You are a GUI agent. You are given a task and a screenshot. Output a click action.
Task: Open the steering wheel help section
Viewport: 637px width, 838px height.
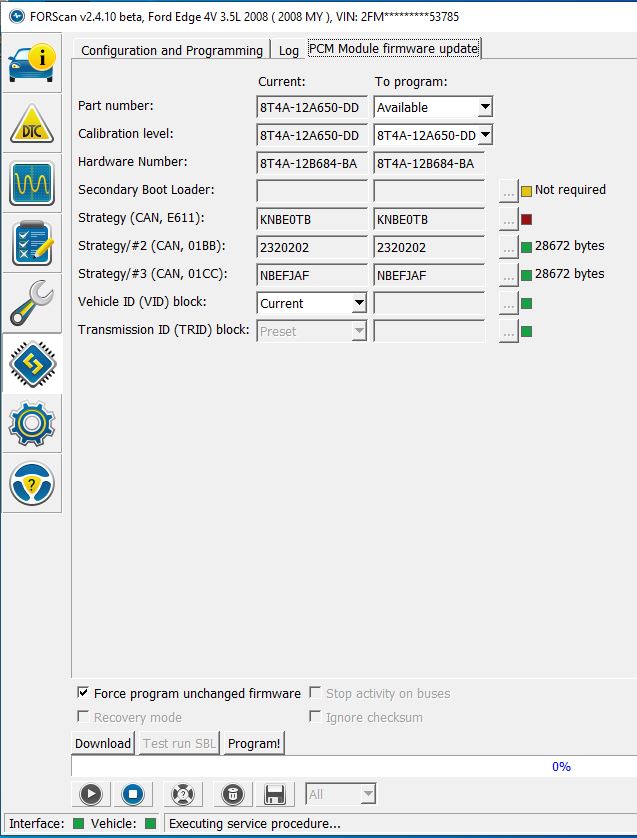click(32, 484)
